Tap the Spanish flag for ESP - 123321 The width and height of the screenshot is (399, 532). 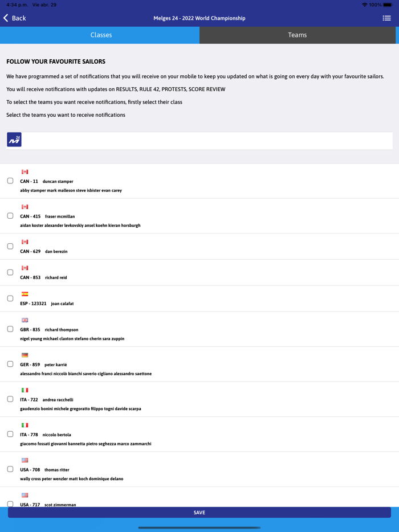click(25, 294)
